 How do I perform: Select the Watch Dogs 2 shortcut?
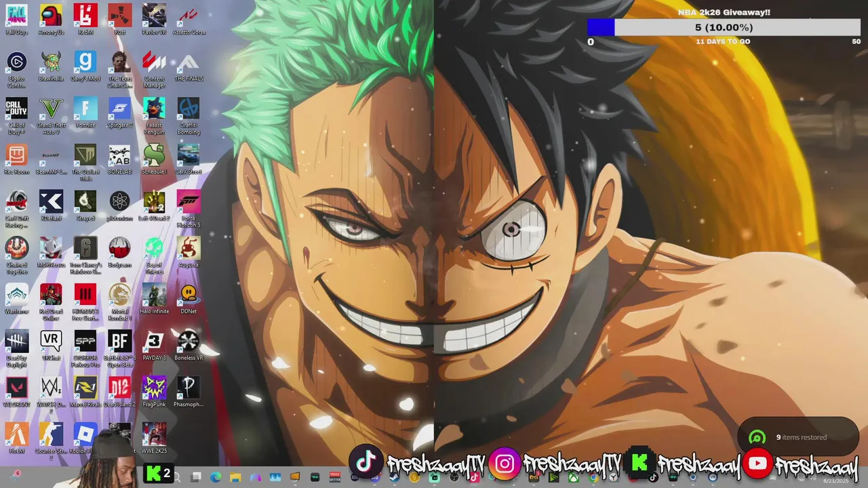point(51,394)
